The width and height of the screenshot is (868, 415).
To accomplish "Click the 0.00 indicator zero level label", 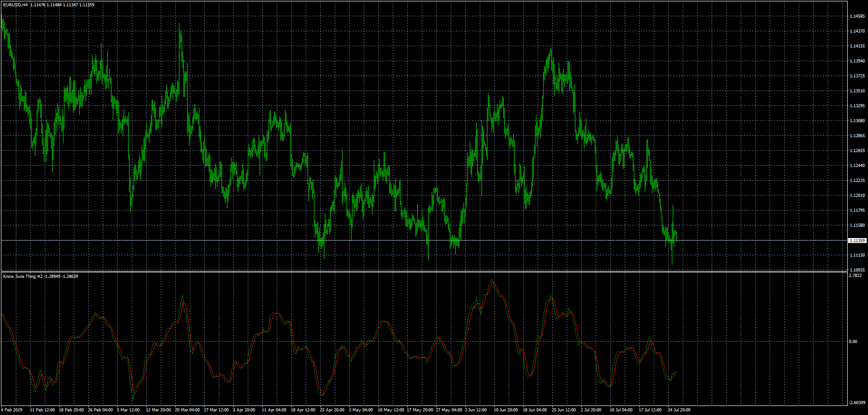I will [x=853, y=342].
